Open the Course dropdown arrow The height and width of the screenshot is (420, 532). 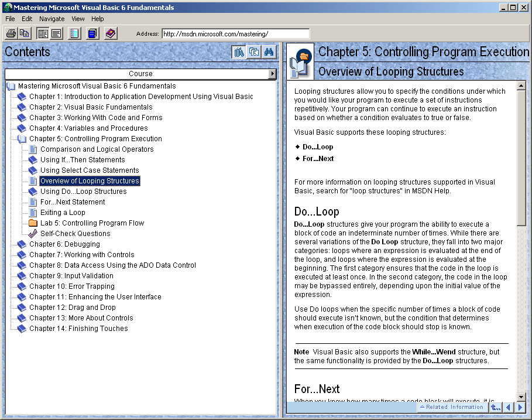click(272, 74)
